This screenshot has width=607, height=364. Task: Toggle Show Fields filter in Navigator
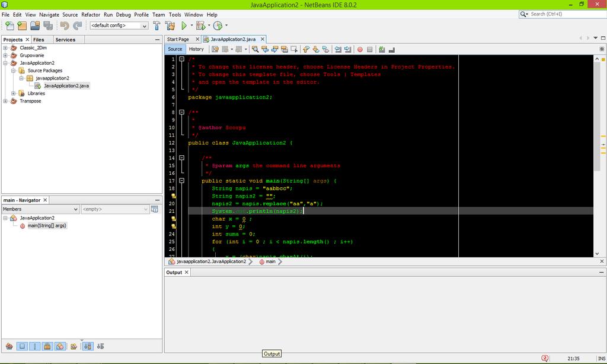22,346
